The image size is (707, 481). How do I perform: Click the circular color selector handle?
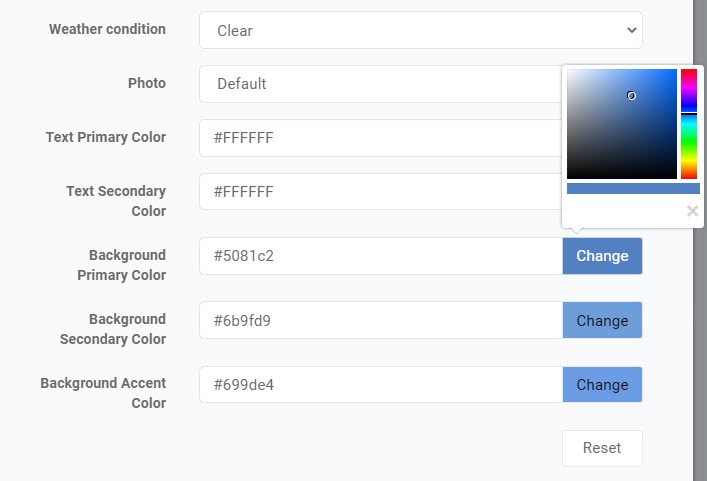point(631,96)
